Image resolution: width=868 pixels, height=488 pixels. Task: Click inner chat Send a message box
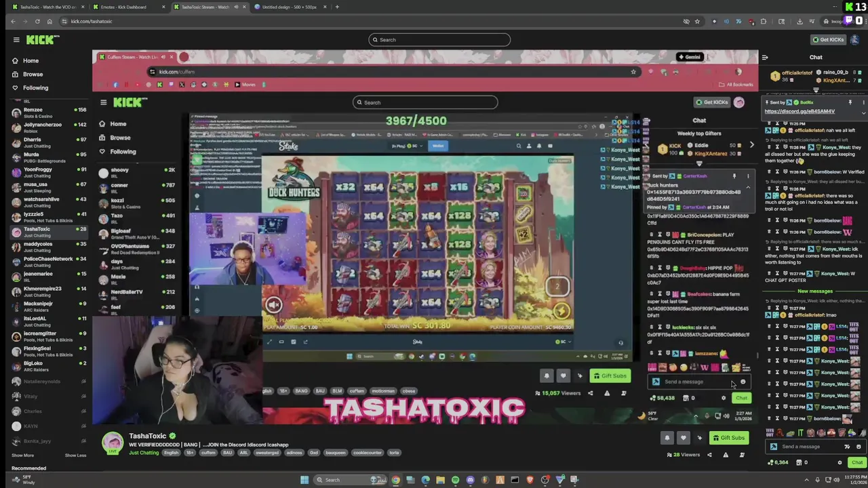(698, 382)
